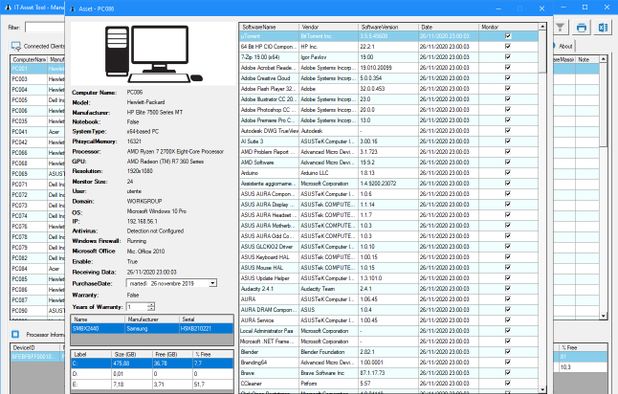Select the AMD Software row
618x394 pixels.
tap(389, 162)
